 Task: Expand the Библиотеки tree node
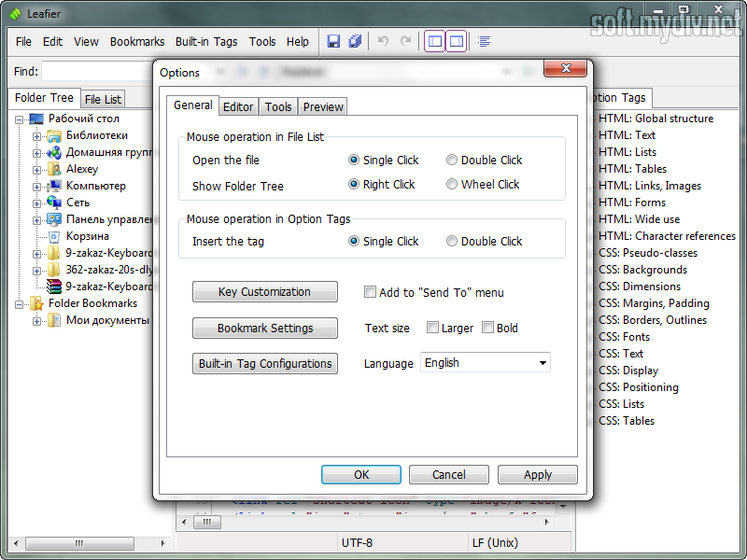[x=37, y=135]
